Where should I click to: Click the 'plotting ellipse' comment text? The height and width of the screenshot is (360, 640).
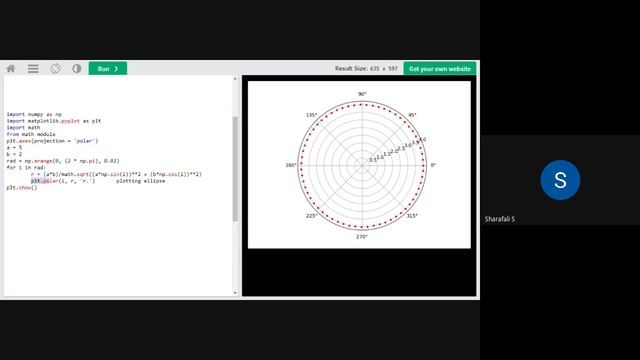(x=140, y=181)
